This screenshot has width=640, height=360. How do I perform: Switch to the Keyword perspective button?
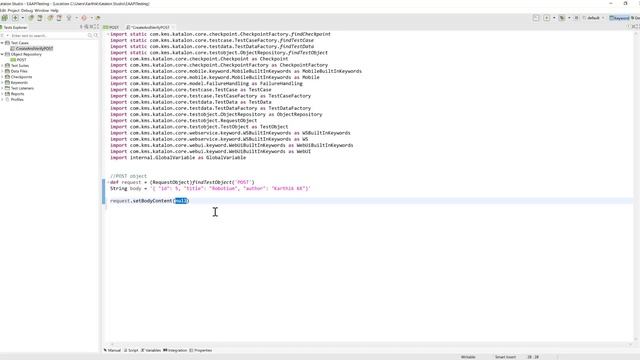point(619,18)
